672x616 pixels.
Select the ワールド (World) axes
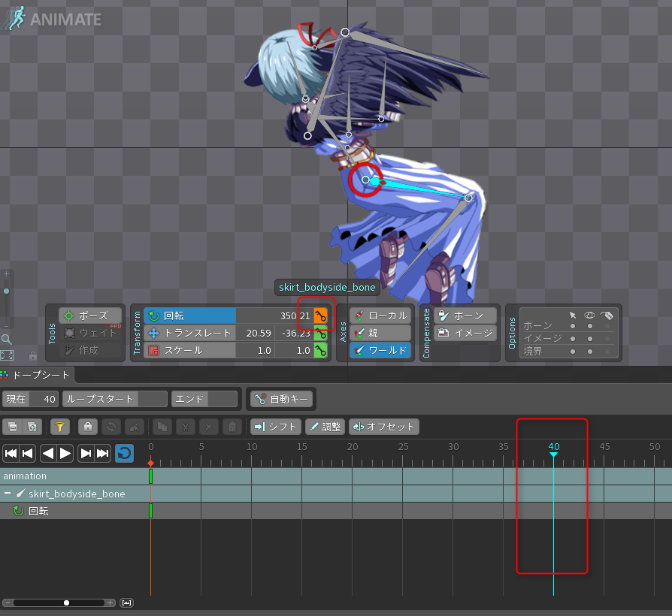pos(380,350)
